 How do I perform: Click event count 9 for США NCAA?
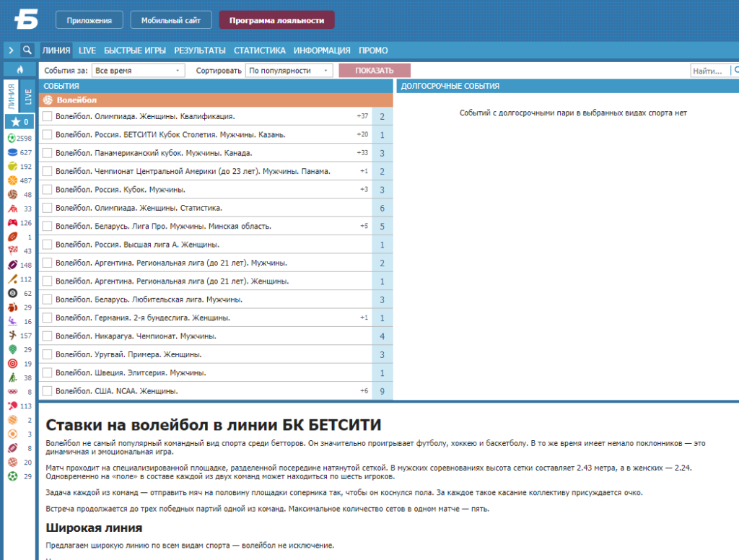pyautogui.click(x=382, y=391)
